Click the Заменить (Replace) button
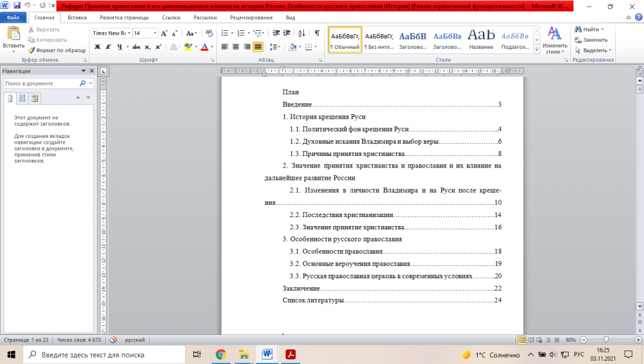 591,40
